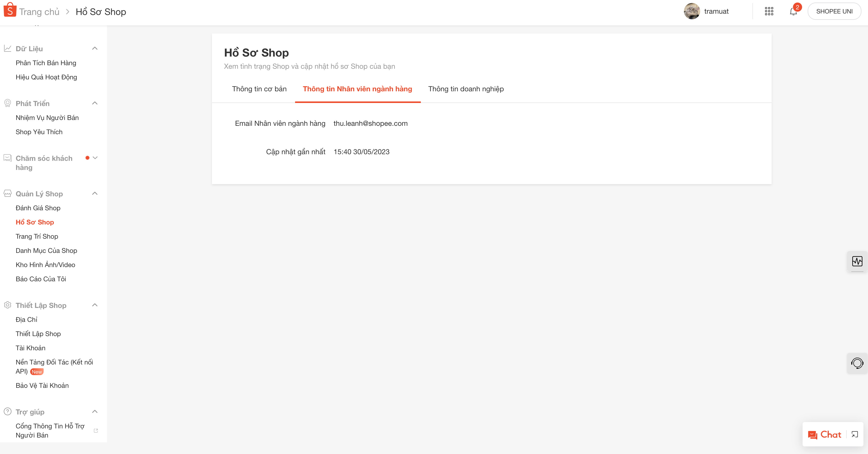Click the customer support headset icon
Screen dimensions: 868x454
click(857, 363)
